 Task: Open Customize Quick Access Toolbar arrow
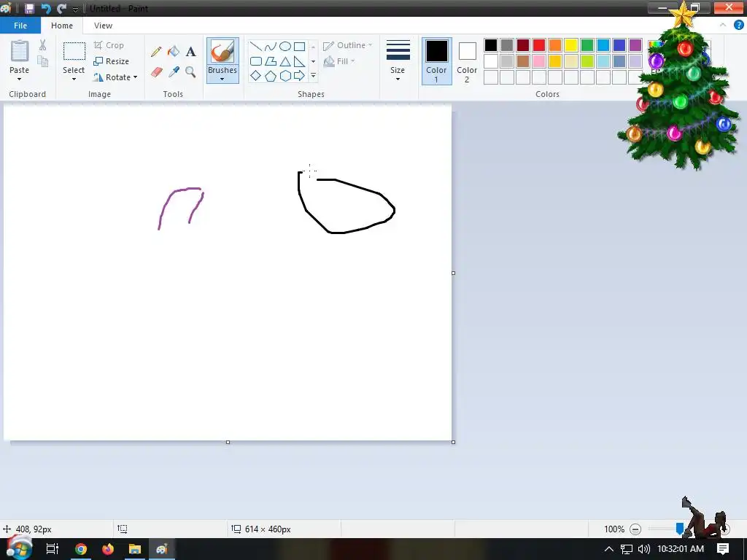tap(75, 9)
